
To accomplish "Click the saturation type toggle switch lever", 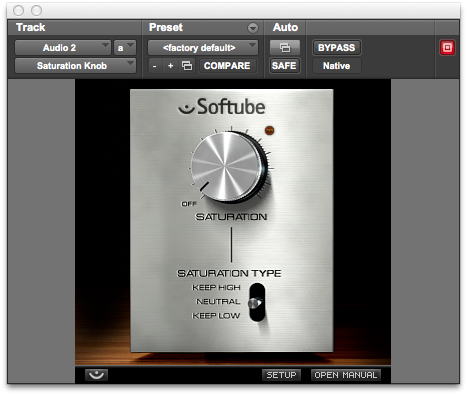I will (255, 303).
